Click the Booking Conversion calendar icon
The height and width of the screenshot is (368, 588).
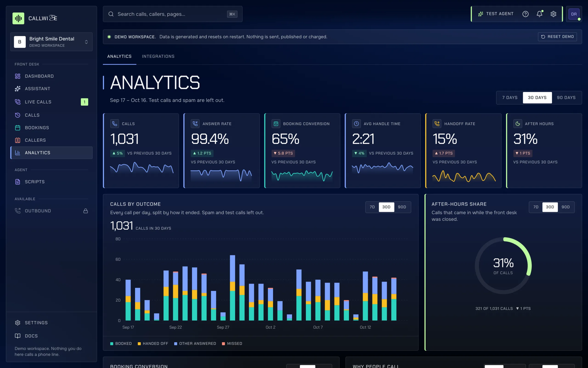[x=276, y=124]
